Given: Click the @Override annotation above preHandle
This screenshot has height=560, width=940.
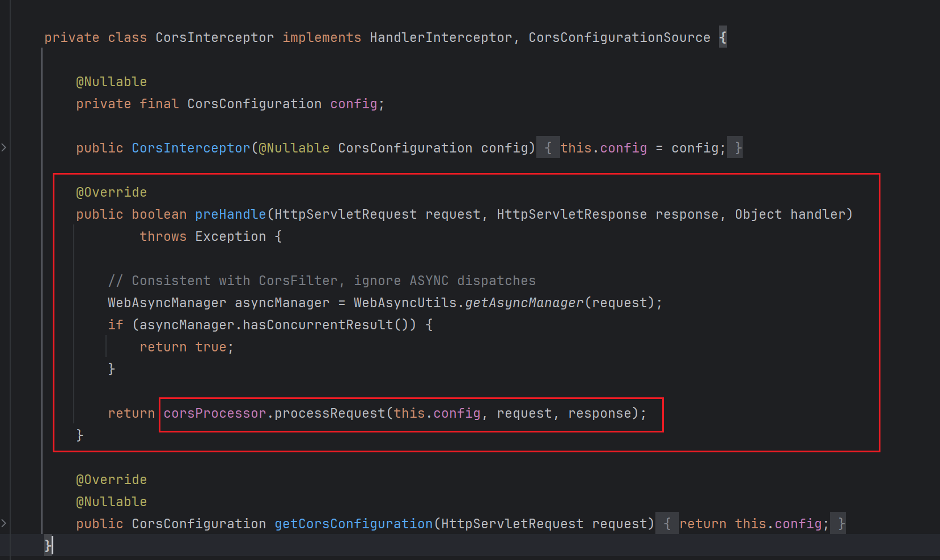Looking at the screenshot, I should coord(111,192).
